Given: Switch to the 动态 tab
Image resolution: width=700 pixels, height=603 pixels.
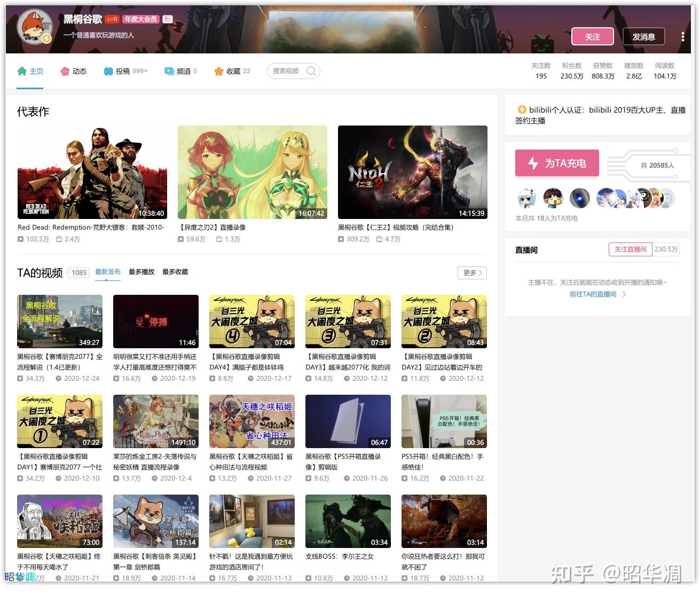Looking at the screenshot, I should (73, 71).
